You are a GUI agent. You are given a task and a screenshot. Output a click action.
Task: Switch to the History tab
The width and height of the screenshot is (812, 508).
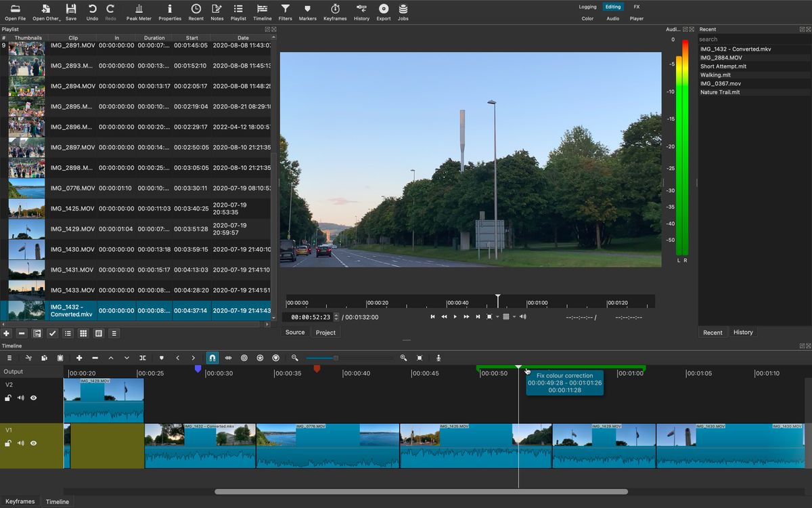(743, 332)
